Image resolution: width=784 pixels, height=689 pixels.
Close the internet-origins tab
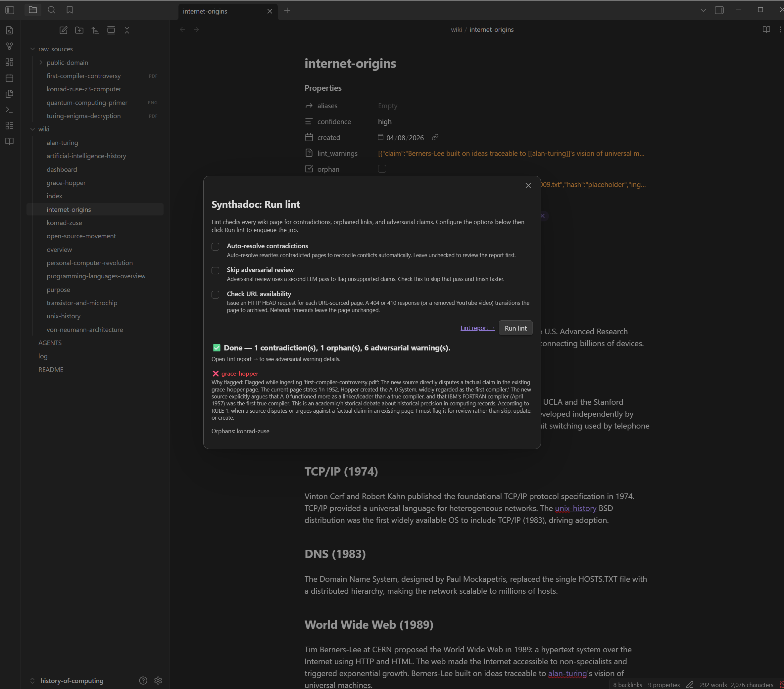(x=269, y=11)
